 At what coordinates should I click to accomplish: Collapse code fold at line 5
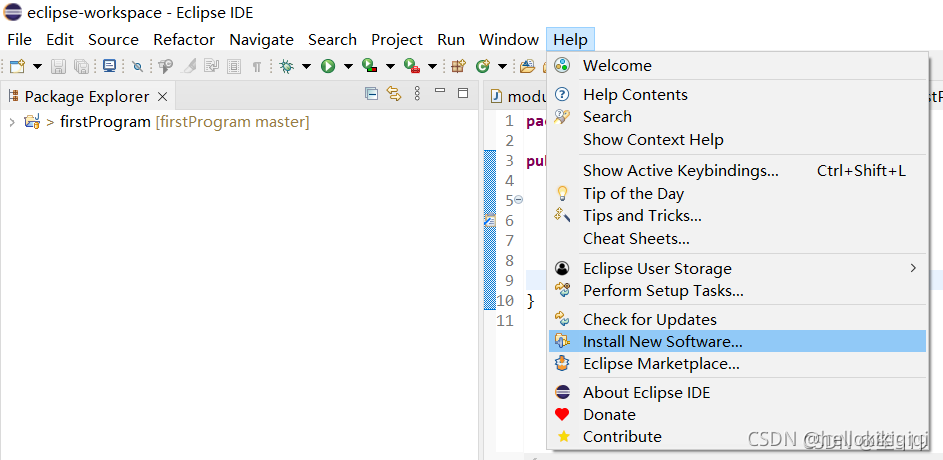(x=518, y=200)
